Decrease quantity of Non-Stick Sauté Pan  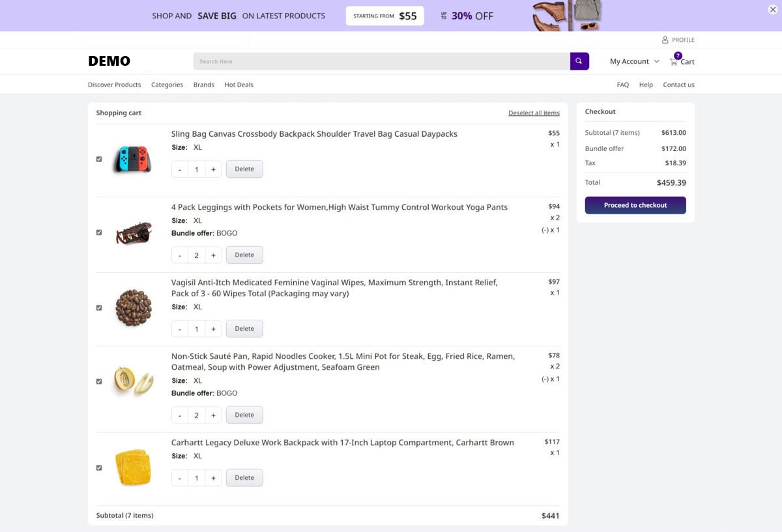180,415
